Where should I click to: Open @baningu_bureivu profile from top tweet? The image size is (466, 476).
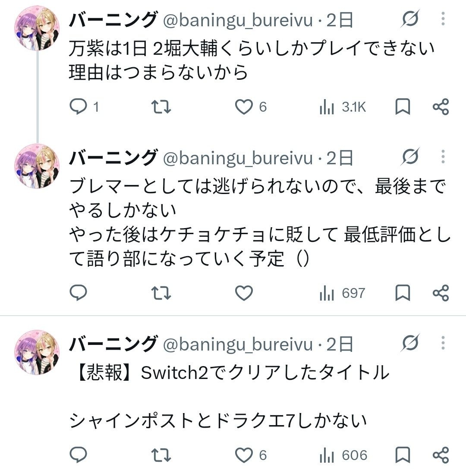(238, 20)
